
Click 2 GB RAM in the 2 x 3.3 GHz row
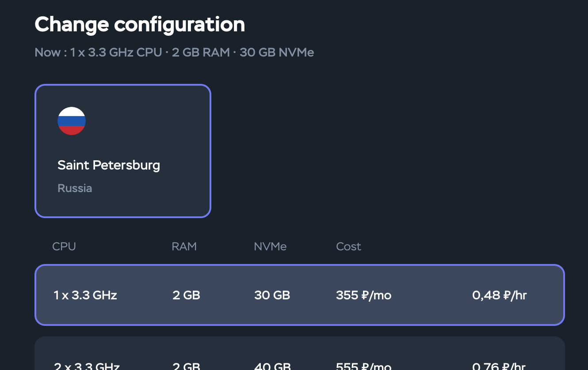(x=186, y=366)
